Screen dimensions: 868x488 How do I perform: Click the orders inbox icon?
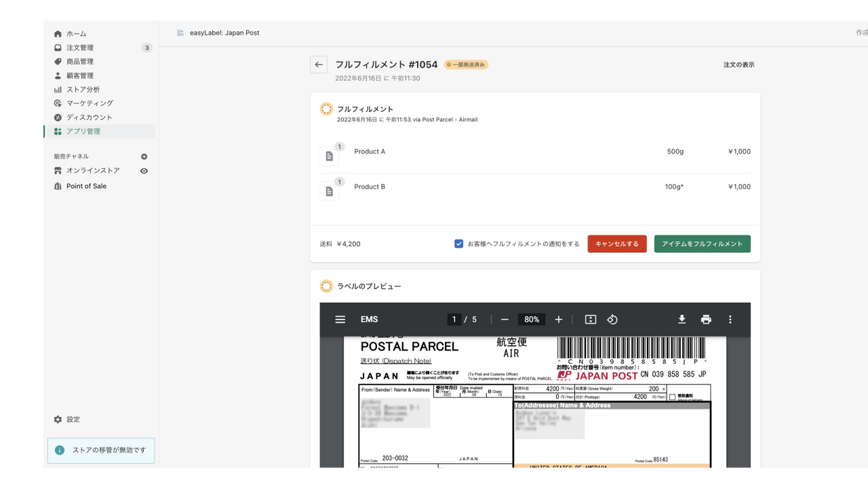coord(58,47)
